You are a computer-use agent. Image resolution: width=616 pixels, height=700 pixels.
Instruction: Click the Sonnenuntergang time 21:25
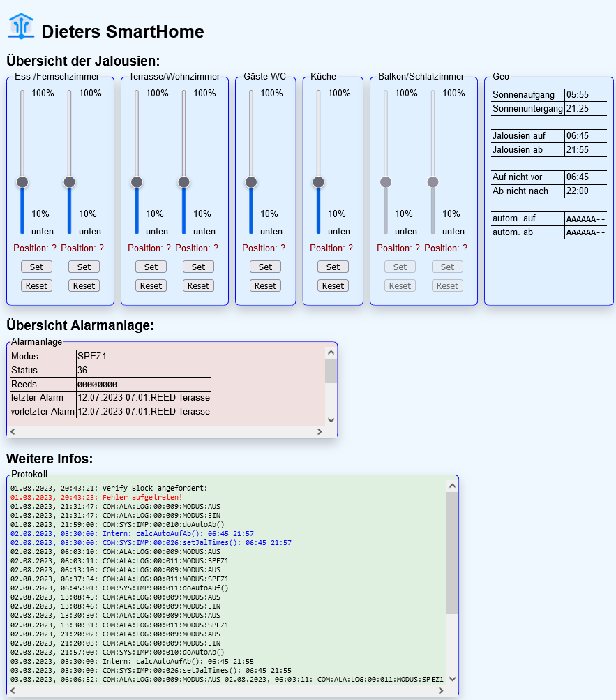[578, 108]
